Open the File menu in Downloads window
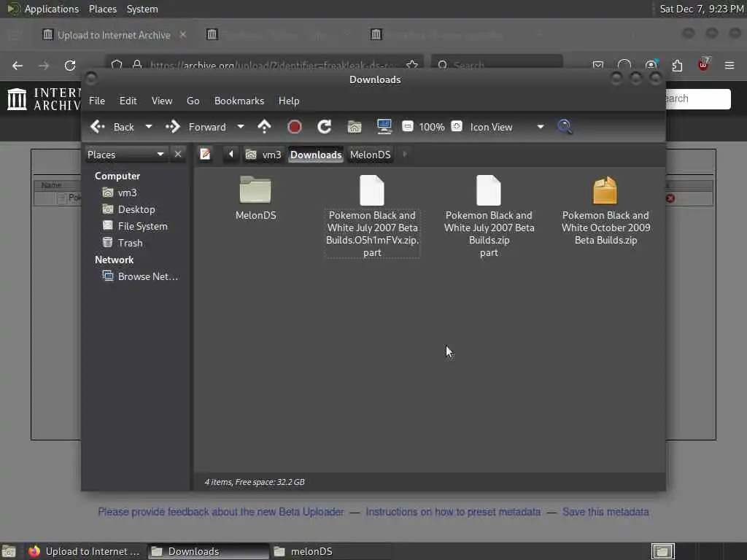This screenshot has width=747, height=560. [97, 101]
